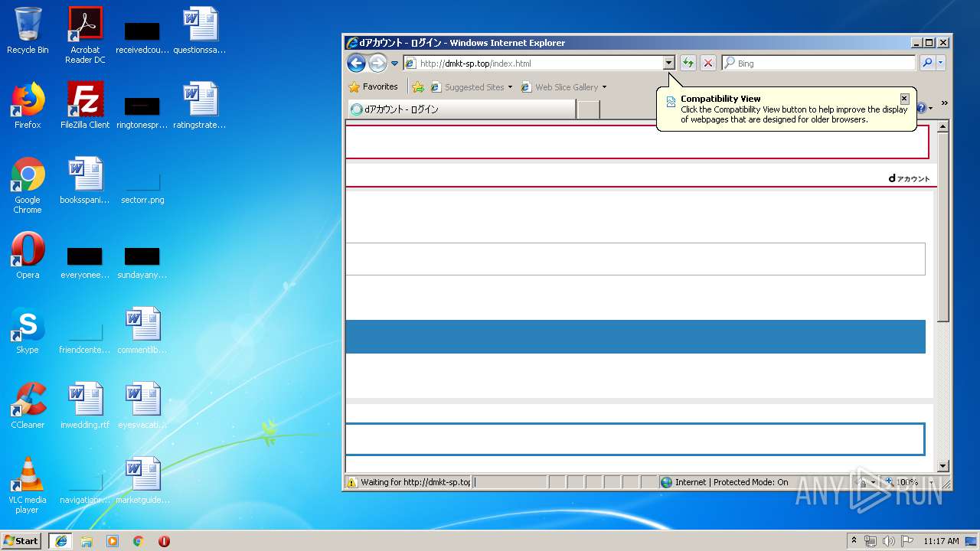Select the marketguide... Word document
Screen dimensions: 980x551
pyautogui.click(x=142, y=481)
